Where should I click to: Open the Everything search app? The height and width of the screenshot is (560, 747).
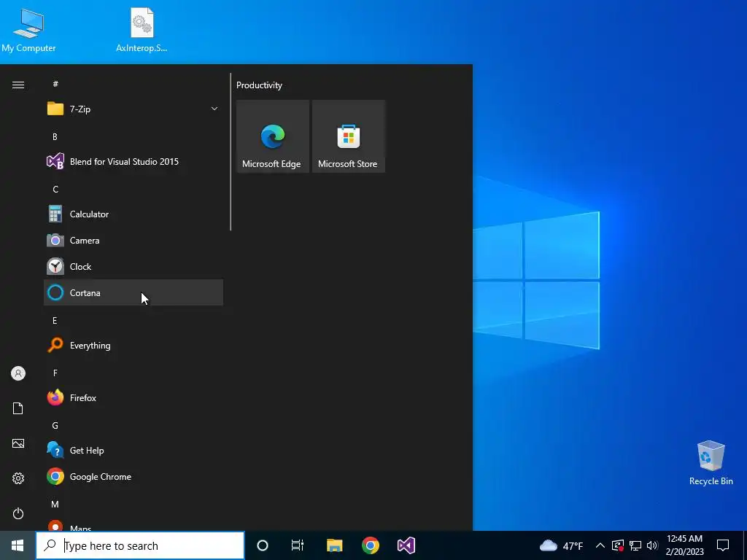133,345
